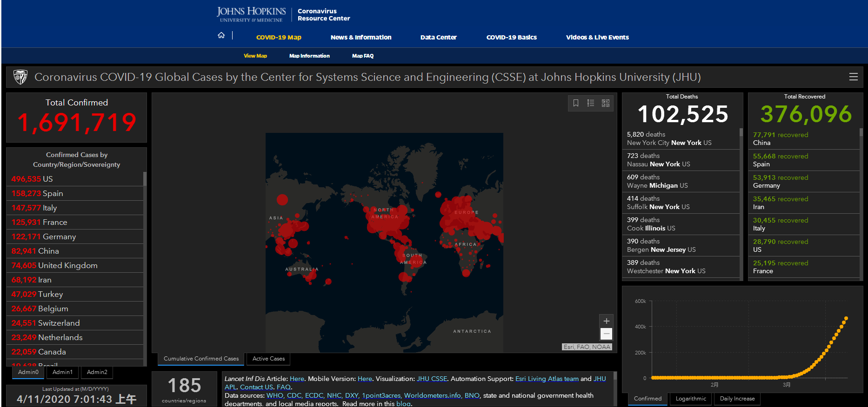Image resolution: width=868 pixels, height=407 pixels.
Task: Open the Map FAQ link
Action: [362, 56]
